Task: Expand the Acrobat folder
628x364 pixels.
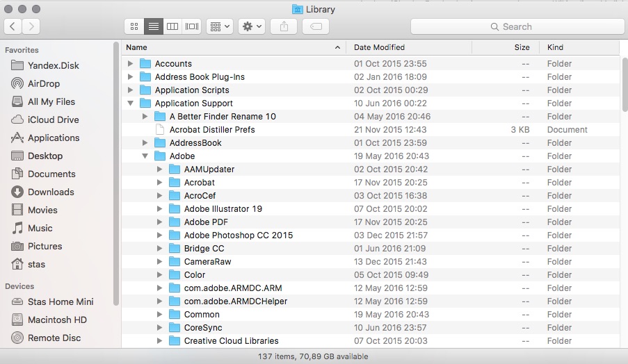Action: (159, 183)
